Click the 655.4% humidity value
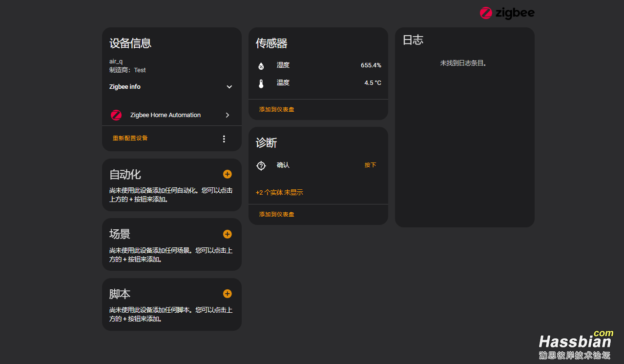The image size is (624, 364). tap(371, 65)
